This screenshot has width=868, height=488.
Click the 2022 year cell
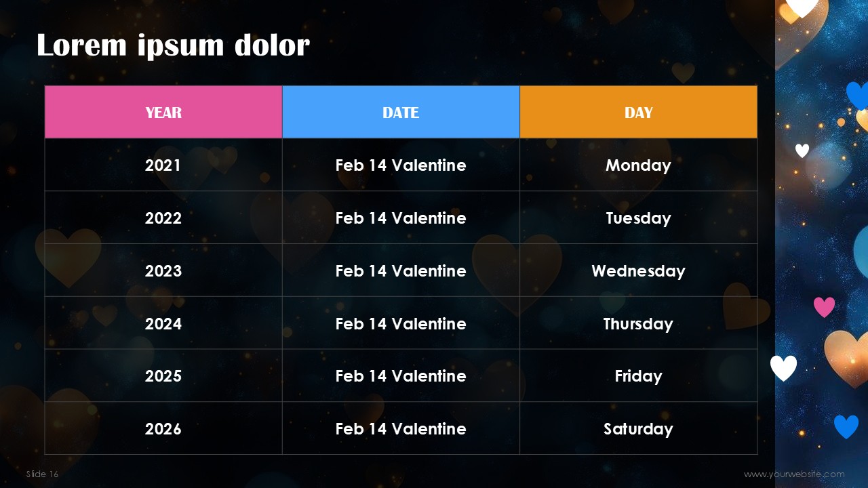(163, 218)
